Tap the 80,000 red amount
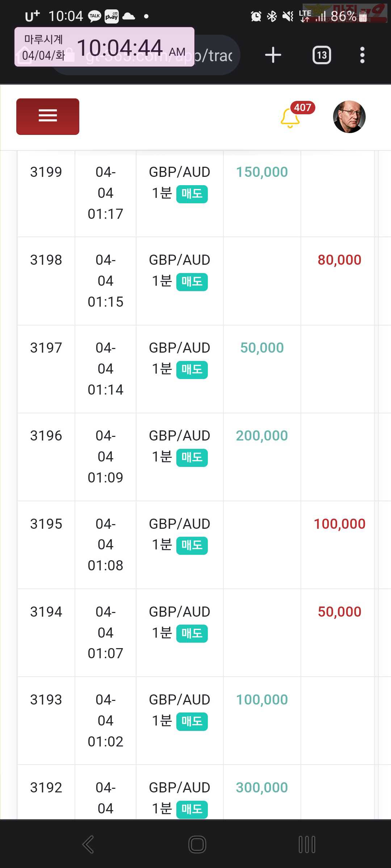The height and width of the screenshot is (868, 391). pyautogui.click(x=340, y=260)
